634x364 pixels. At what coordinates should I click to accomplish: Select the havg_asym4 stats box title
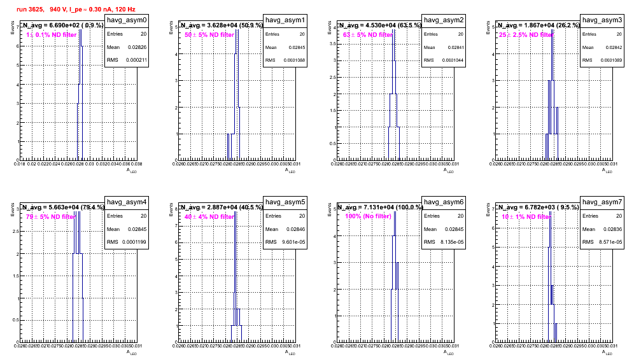(127, 202)
